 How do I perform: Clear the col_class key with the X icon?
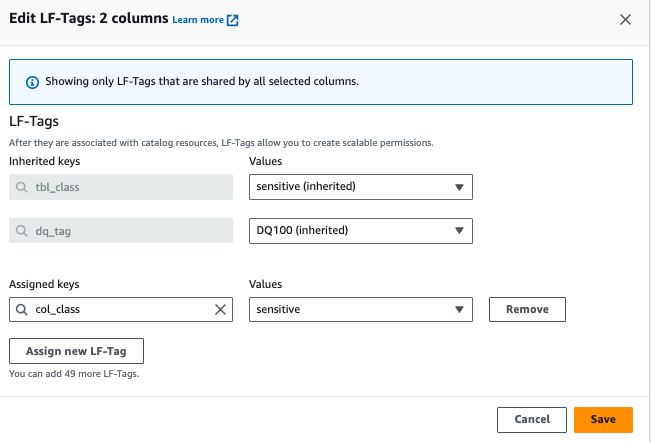tap(221, 310)
